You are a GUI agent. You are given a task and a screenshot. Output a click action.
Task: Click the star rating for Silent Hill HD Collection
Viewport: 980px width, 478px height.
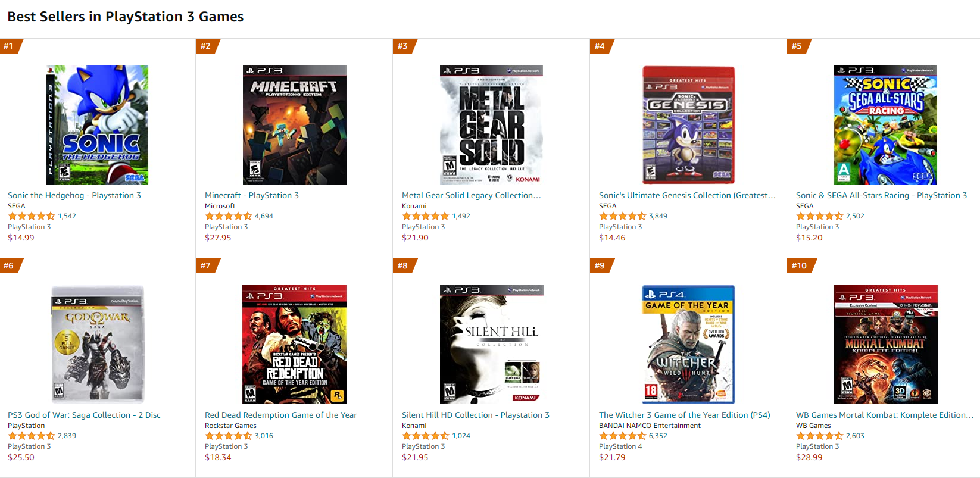[x=425, y=435]
